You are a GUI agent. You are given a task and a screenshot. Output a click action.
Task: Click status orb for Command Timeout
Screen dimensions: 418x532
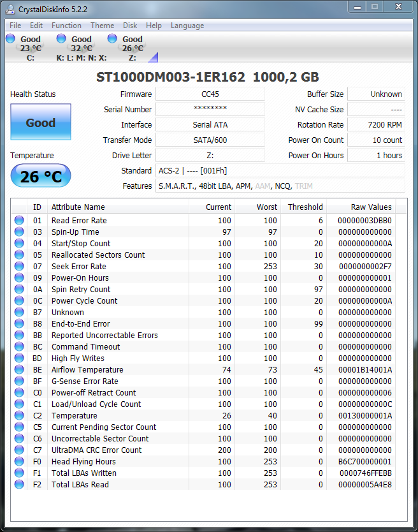tap(19, 347)
